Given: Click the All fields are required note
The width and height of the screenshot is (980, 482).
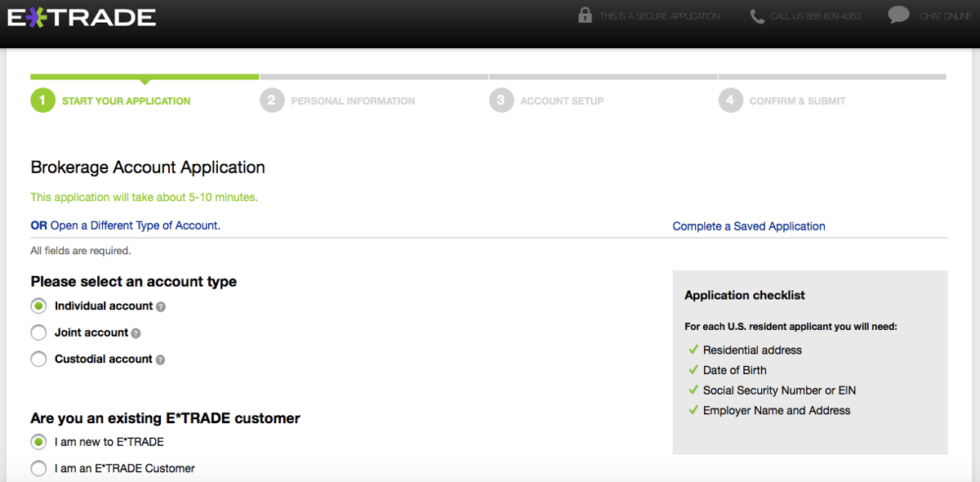Looking at the screenshot, I should (81, 251).
